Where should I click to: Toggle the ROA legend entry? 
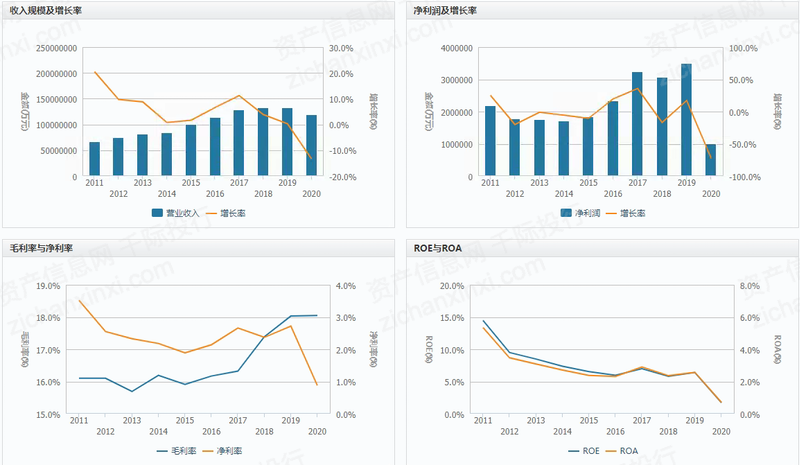click(x=622, y=451)
